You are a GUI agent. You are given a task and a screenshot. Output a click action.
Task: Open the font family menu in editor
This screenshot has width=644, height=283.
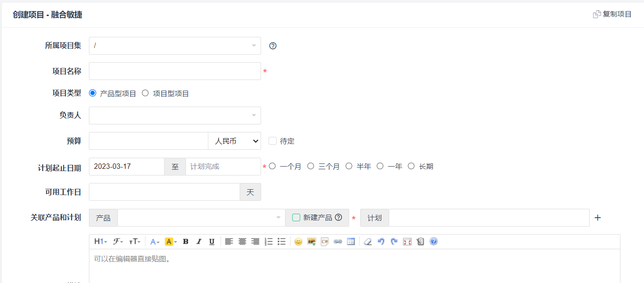pos(118,242)
